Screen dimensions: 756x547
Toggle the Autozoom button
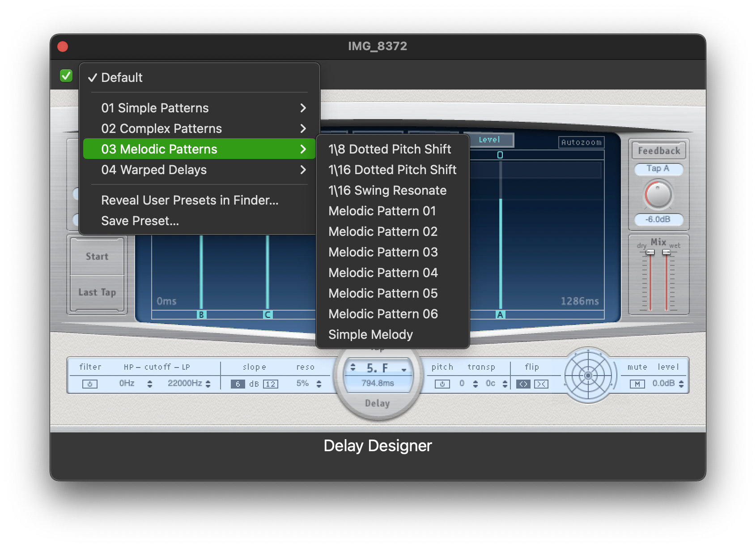[x=582, y=142]
